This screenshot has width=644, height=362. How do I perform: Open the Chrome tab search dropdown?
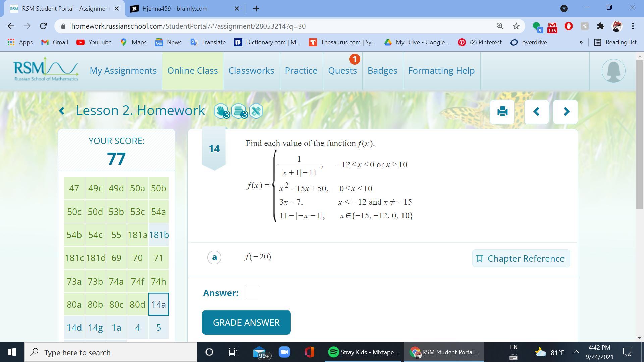564,9
